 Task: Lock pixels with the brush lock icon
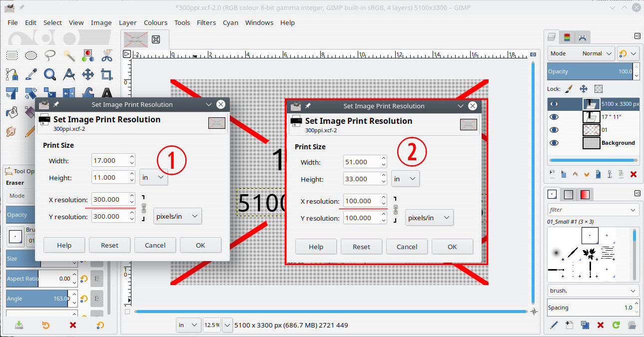[568, 89]
